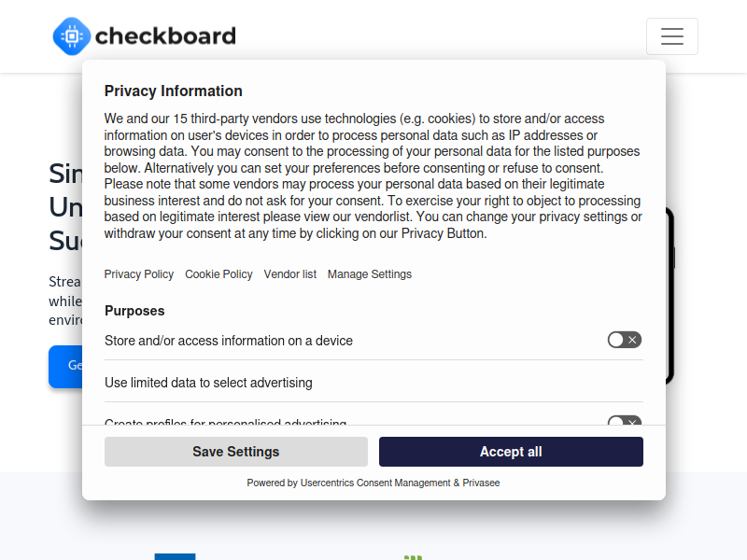This screenshot has height=560, width=747.
Task: Open the Privasee link
Action: [x=481, y=483]
